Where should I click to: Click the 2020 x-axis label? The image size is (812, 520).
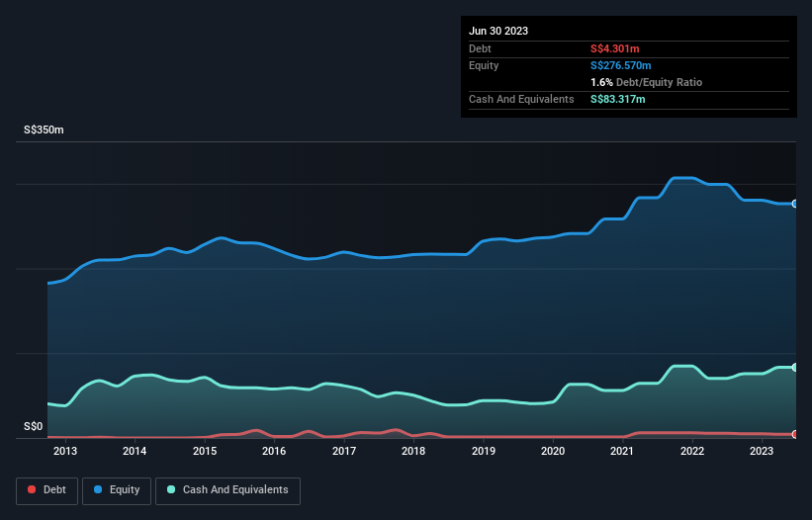[553, 451]
